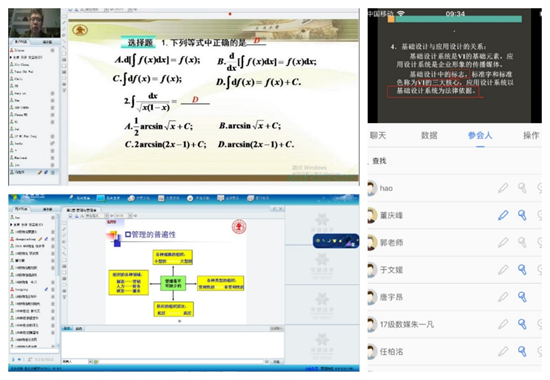550x380 pixels.
Task: Click the pencil icon for 17级数媒朱一凡
Action: pyautogui.click(x=503, y=324)
